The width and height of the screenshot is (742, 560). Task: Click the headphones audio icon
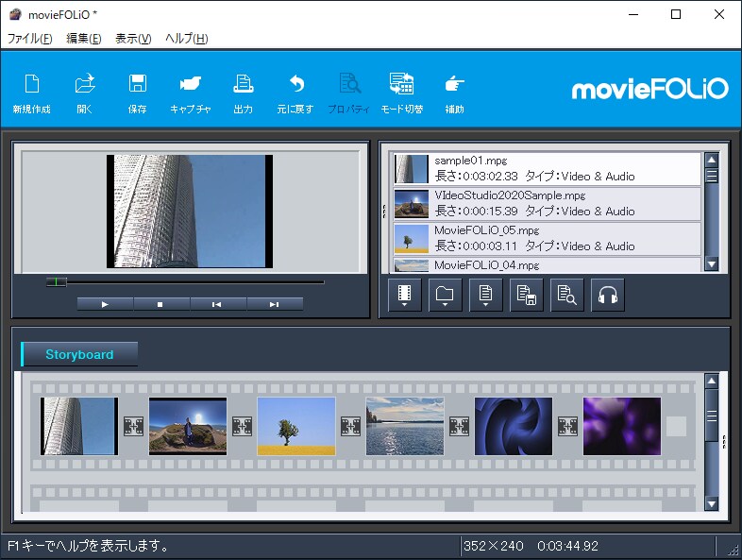[608, 295]
